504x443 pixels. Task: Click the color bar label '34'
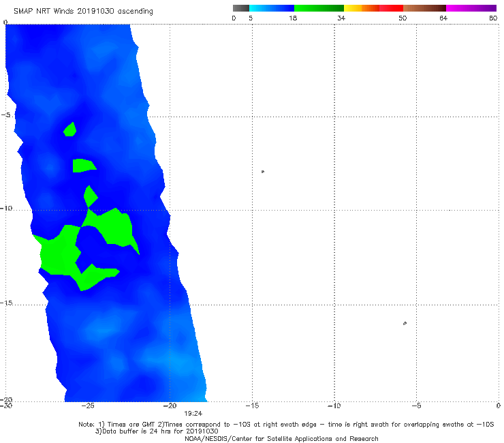click(341, 18)
